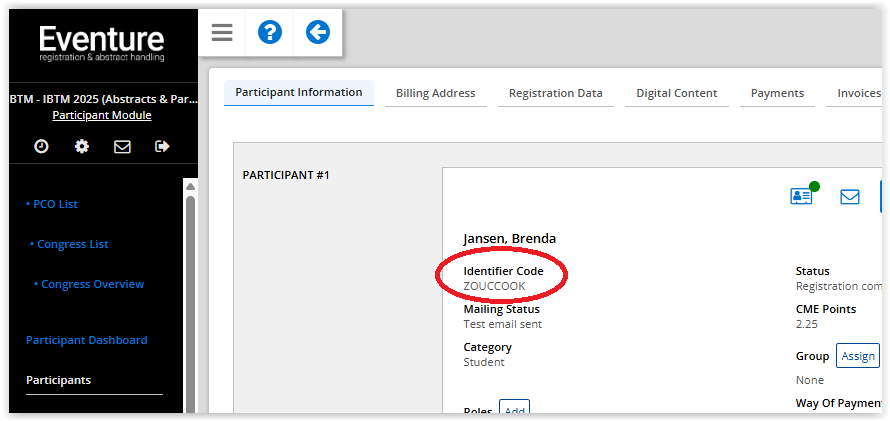Image resolution: width=890 pixels, height=421 pixels.
Task: Click the envelope icon above Brenda Jansen's name
Action: click(850, 197)
